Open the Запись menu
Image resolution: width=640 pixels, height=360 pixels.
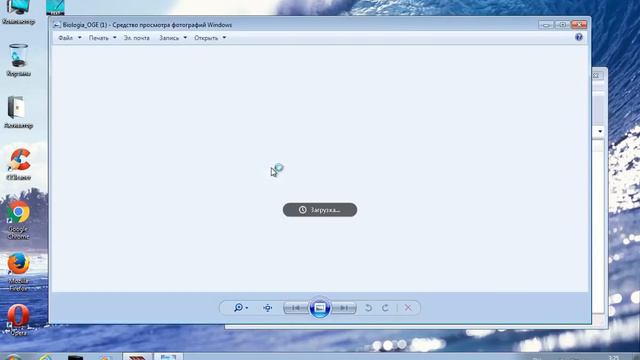(x=169, y=38)
